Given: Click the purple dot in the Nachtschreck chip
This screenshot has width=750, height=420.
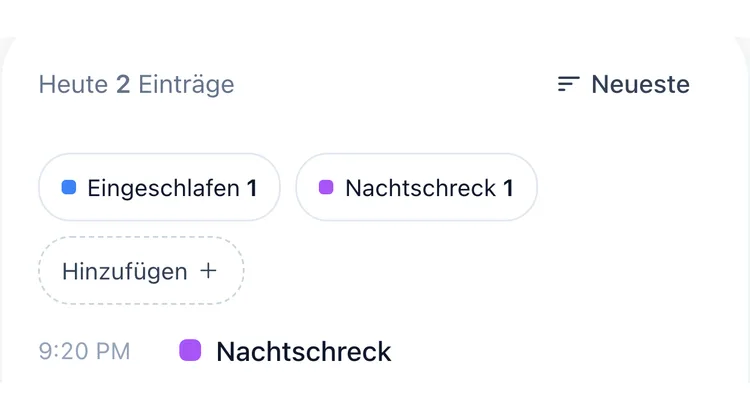Looking at the screenshot, I should [326, 187].
